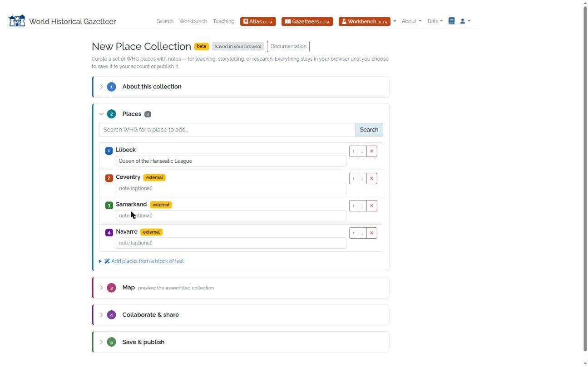Viewport: 588px width, 367px height.
Task: Expand the About this collection section
Action: tap(241, 87)
